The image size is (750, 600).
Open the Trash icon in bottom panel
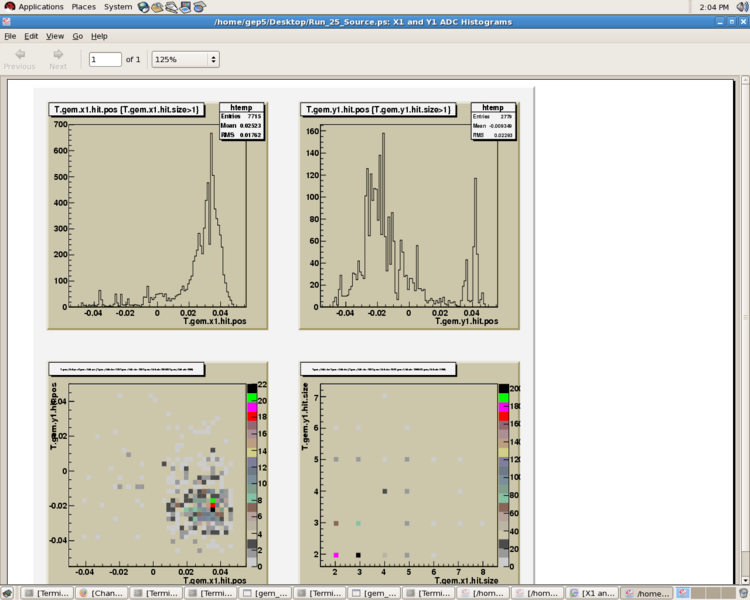pos(743,593)
